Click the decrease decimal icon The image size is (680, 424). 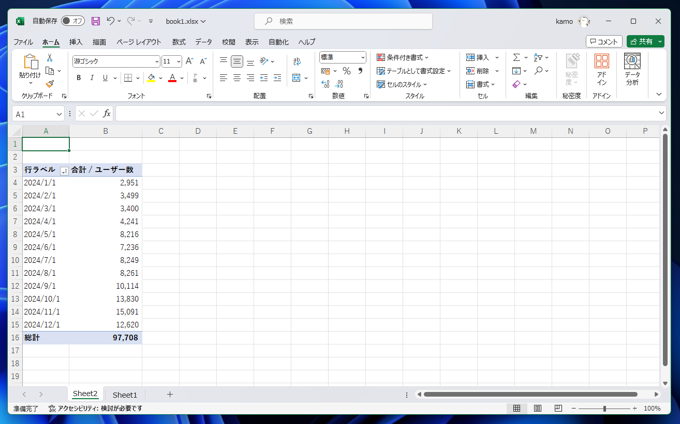339,84
